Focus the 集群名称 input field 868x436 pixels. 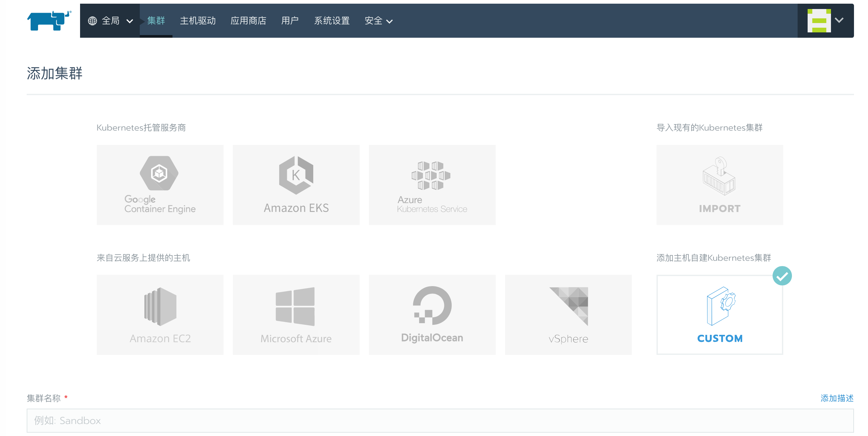click(440, 421)
